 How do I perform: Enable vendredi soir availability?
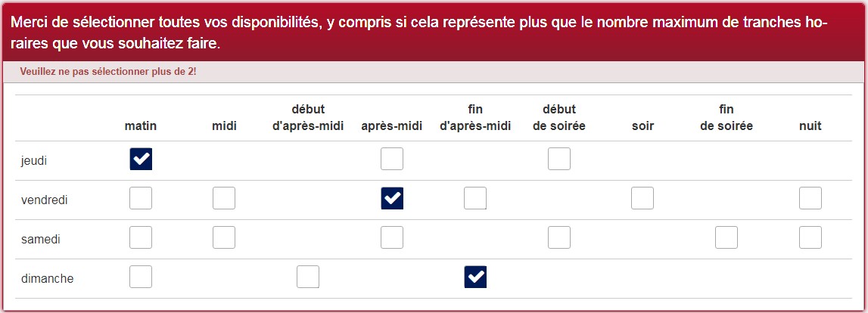coord(642,199)
